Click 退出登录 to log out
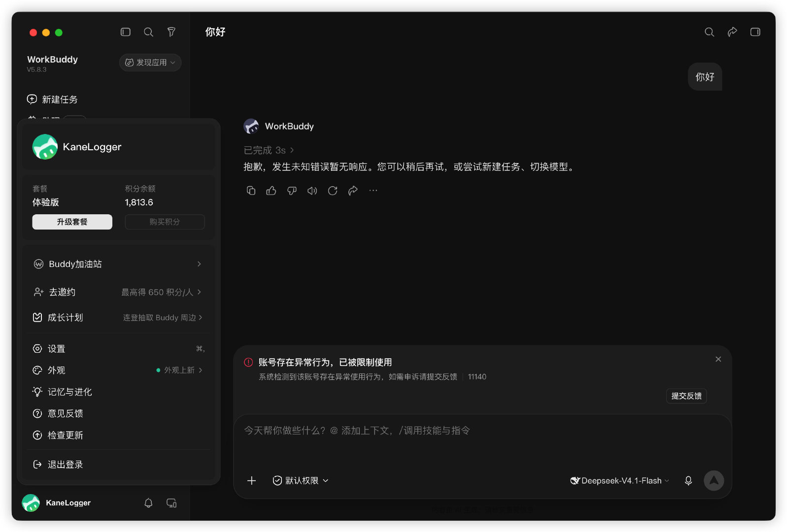Screen dimensions: 787x532 click(x=118, y=465)
